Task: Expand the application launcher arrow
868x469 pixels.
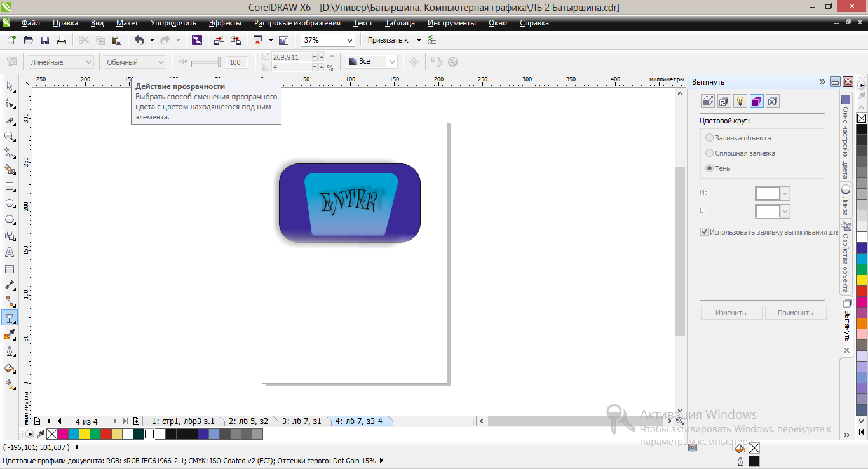Action: pyautogui.click(x=271, y=40)
